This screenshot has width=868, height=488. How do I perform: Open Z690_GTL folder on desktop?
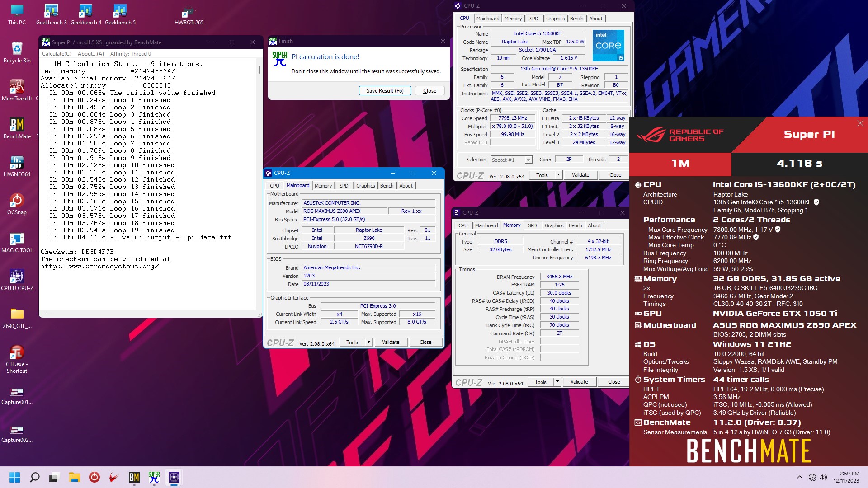[x=17, y=318]
